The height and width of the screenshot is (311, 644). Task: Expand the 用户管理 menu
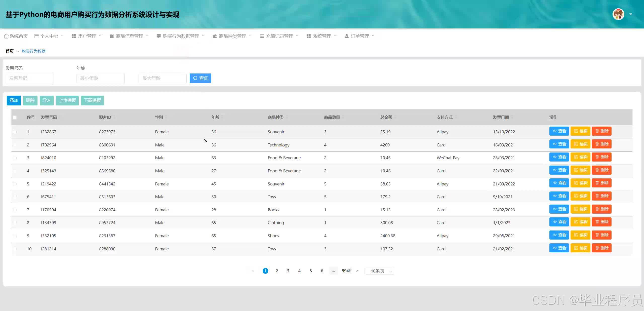click(x=87, y=36)
